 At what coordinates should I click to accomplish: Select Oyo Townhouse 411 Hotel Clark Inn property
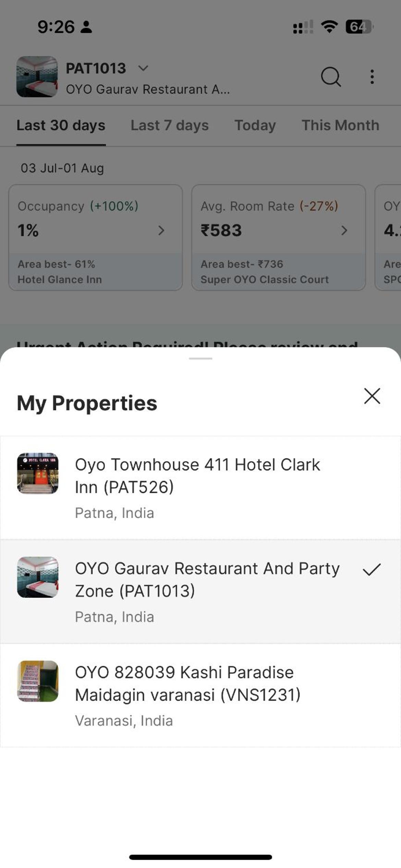point(200,488)
